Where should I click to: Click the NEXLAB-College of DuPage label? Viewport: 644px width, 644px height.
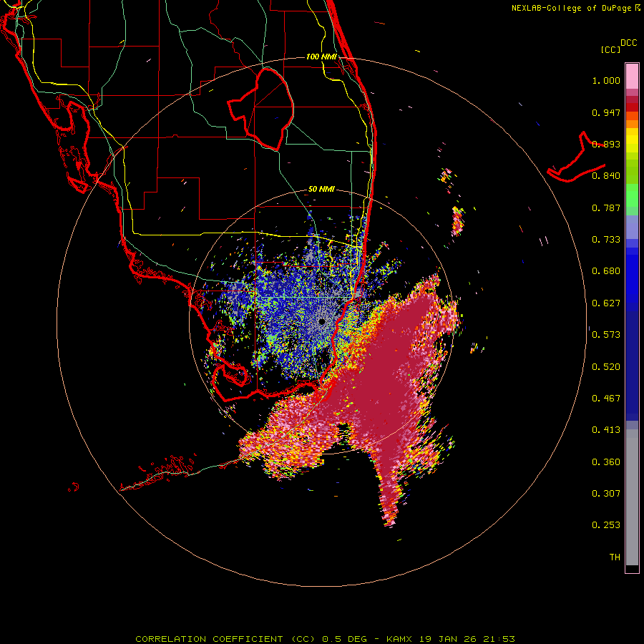pyautogui.click(x=571, y=8)
